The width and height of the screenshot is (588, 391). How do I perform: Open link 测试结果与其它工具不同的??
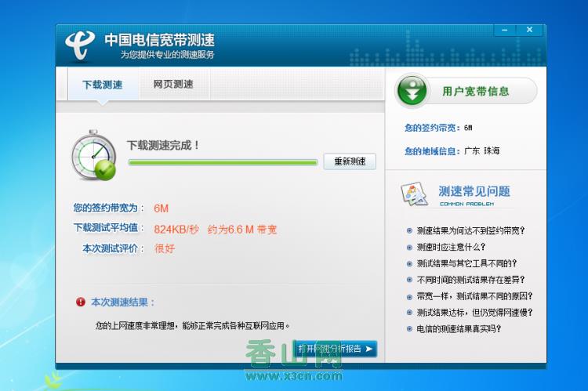[x=467, y=263]
